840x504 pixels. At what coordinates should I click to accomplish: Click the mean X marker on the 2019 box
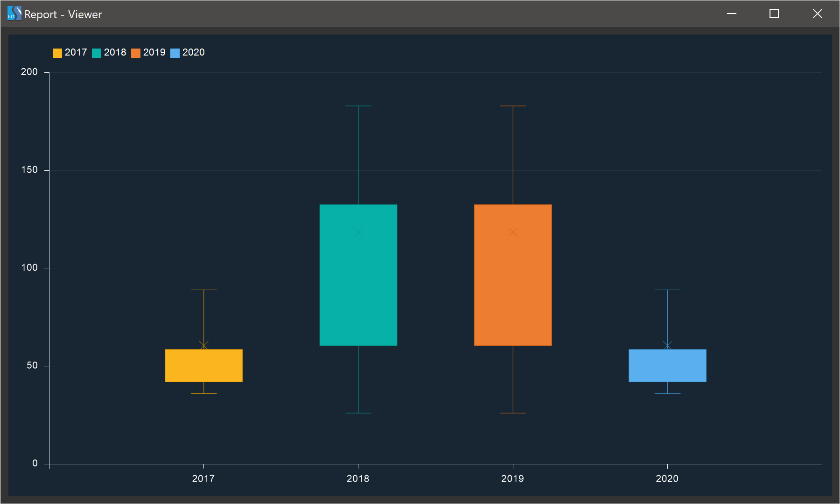(513, 232)
